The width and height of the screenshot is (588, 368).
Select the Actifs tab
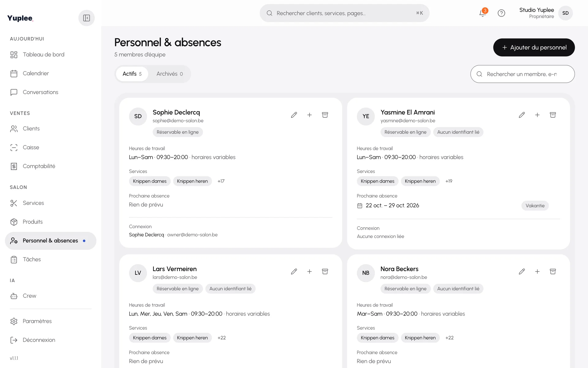pos(132,74)
